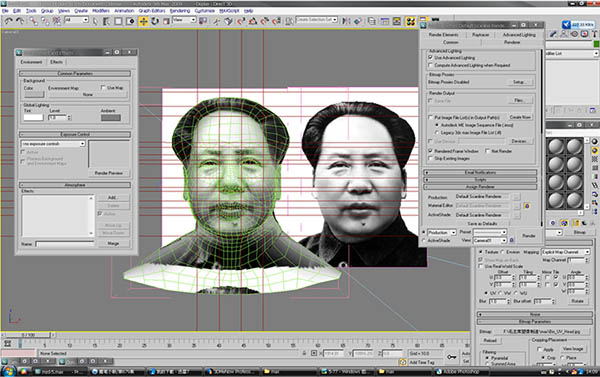Toggle the Angle Snap icon
Screen dimensions: 600x377
click(x=253, y=21)
